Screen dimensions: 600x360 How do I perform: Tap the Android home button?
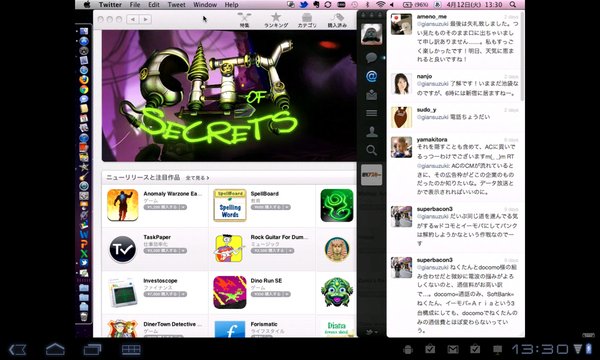click(x=55, y=349)
